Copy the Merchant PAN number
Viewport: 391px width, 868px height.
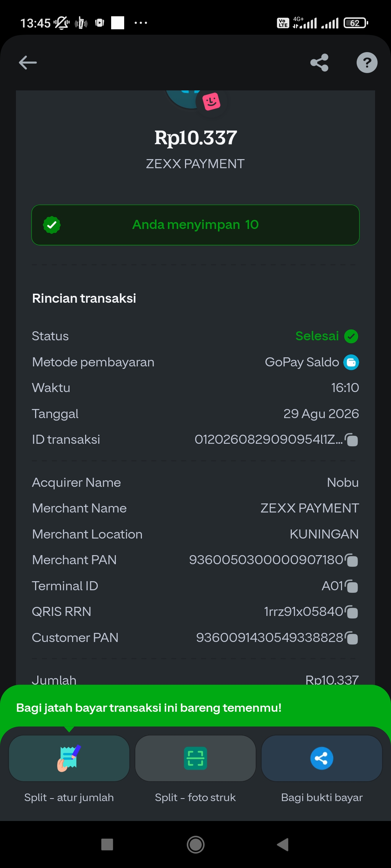[351, 560]
